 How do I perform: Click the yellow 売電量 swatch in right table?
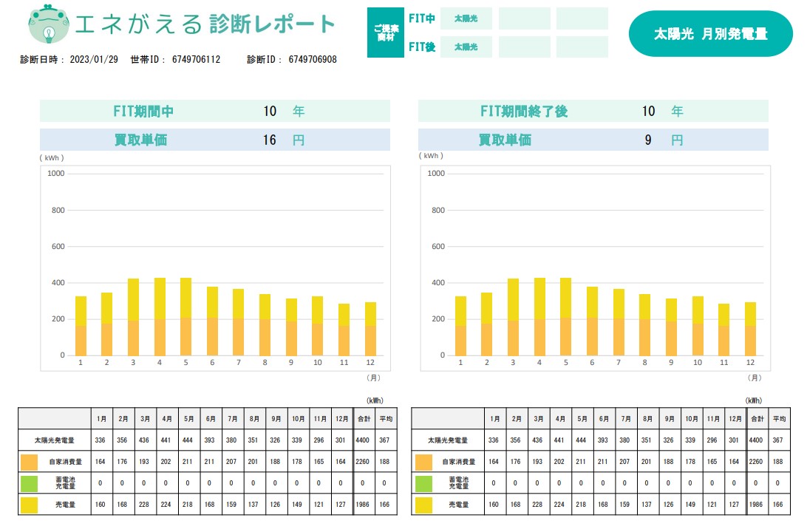coord(423,505)
